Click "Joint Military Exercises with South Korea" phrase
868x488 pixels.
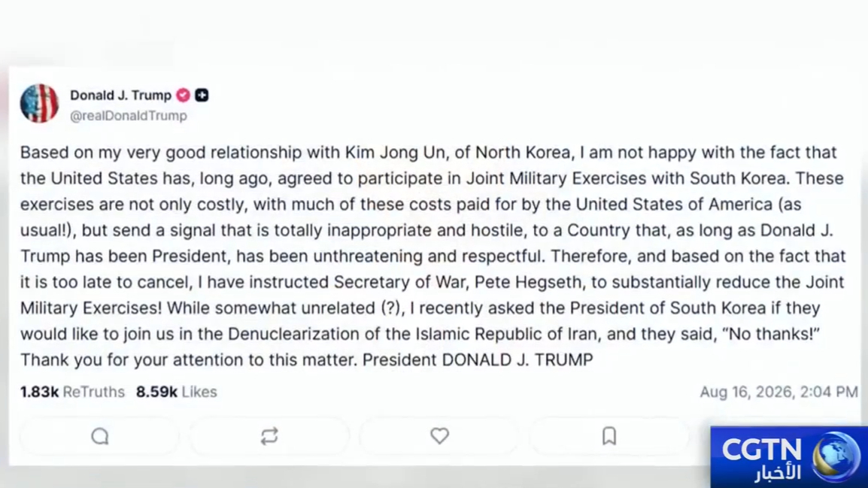[x=626, y=178]
